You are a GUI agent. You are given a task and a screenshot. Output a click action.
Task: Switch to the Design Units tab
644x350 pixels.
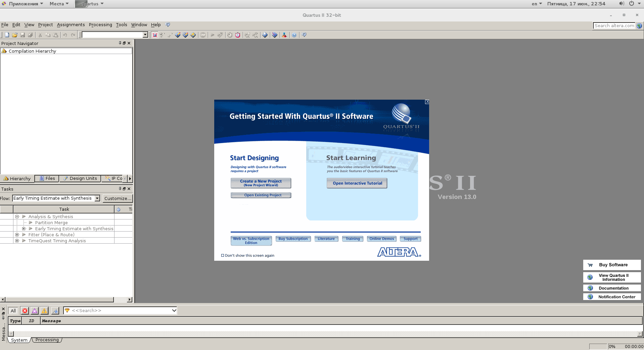click(x=80, y=179)
